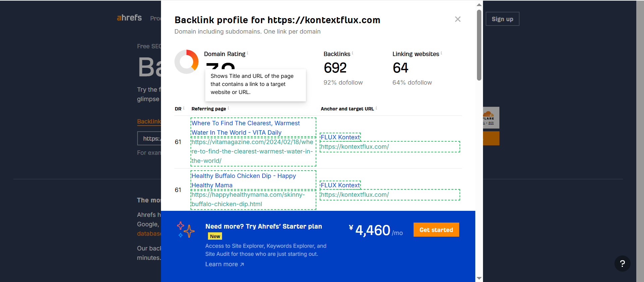This screenshot has width=644, height=282.
Task: Click the info icon beside Domain Rating
Action: coord(248,53)
